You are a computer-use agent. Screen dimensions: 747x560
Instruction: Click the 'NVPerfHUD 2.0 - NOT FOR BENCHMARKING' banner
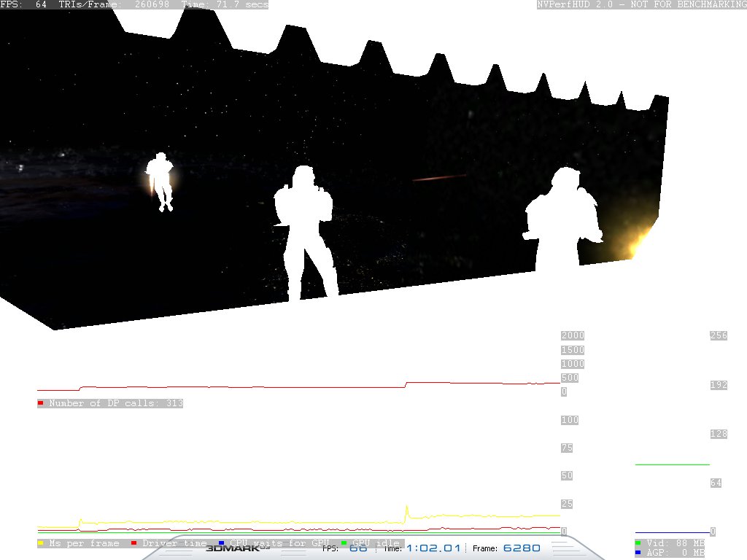(642, 4)
